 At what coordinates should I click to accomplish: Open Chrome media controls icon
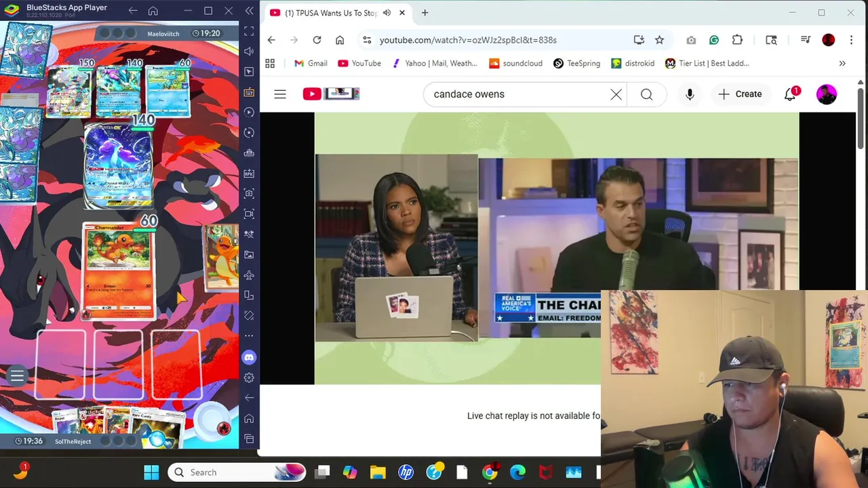click(x=805, y=40)
